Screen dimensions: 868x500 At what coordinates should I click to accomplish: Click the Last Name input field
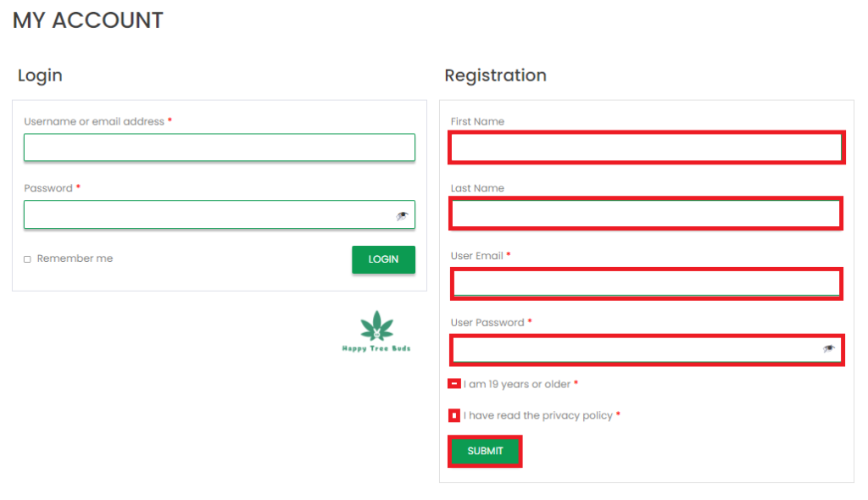(646, 214)
